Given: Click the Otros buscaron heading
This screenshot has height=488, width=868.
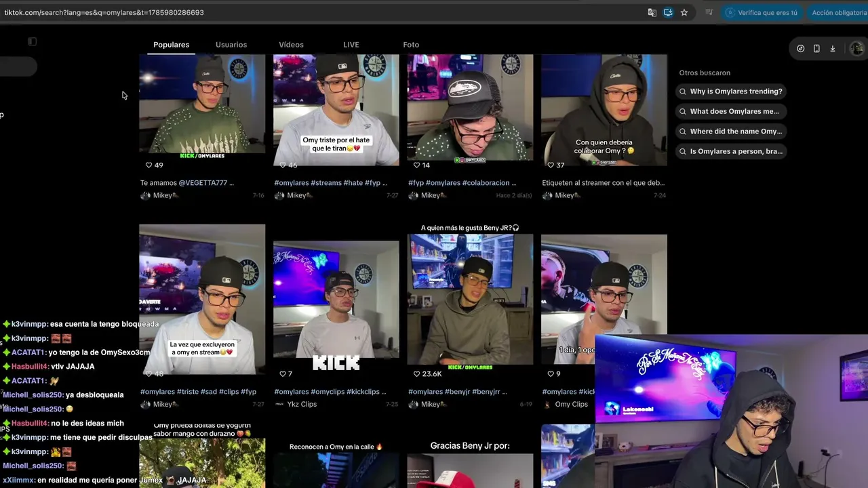Looking at the screenshot, I should (x=705, y=73).
